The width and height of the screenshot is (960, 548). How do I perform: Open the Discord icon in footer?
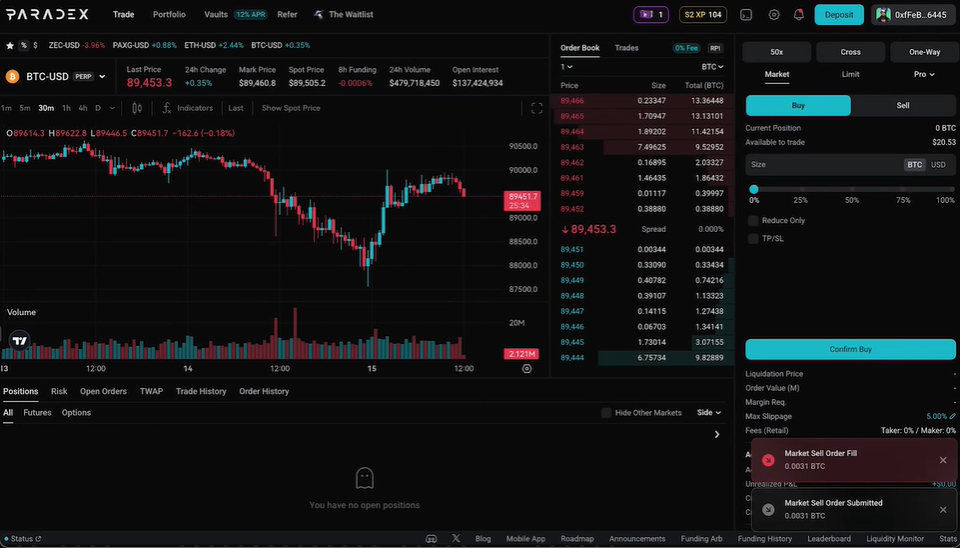[432, 539]
